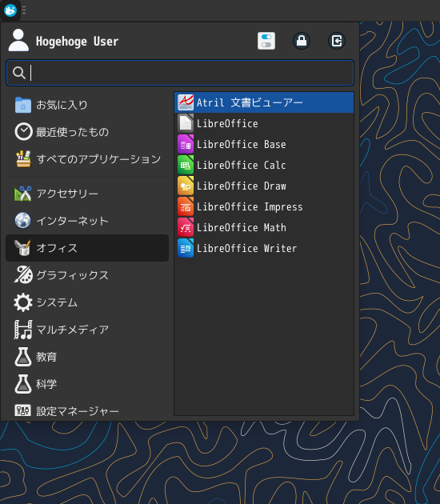Click the Hogehoge User avatar
Viewport: 440px width, 504px height.
(x=18, y=41)
